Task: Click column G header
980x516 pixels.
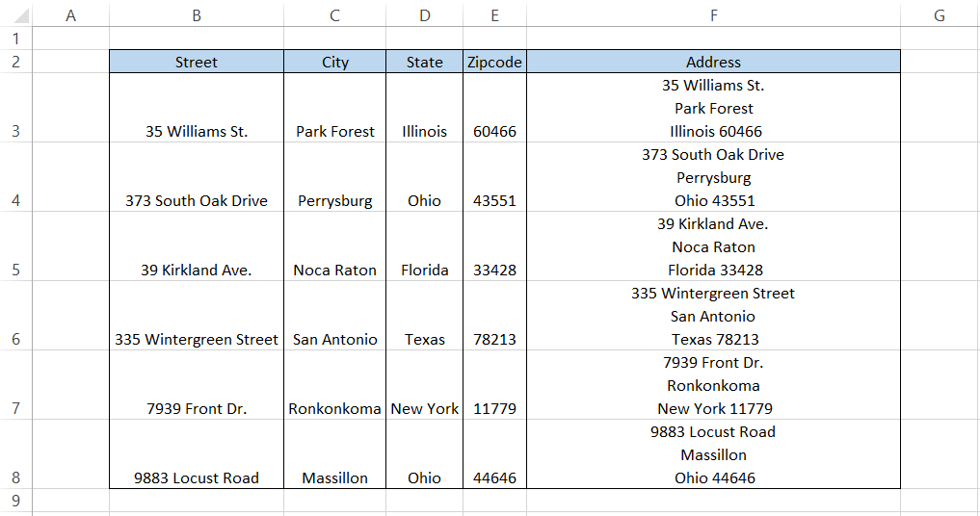Action: [x=939, y=14]
